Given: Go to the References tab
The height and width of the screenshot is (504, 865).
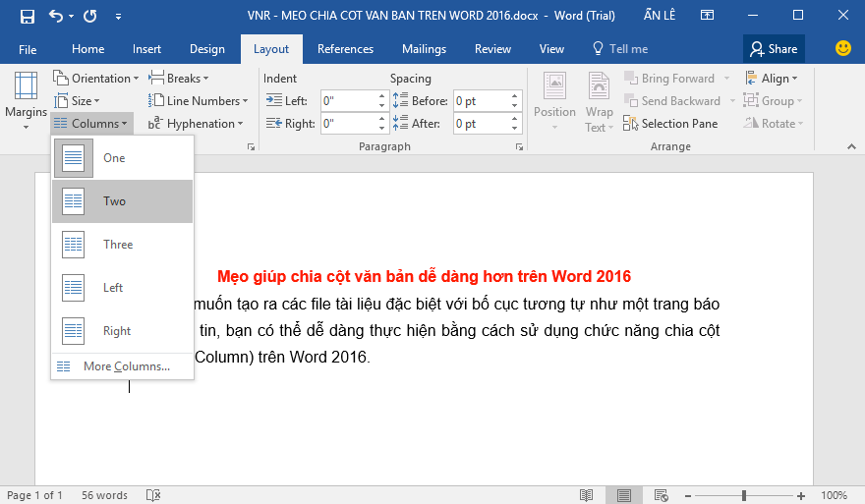Looking at the screenshot, I should coord(345,49).
